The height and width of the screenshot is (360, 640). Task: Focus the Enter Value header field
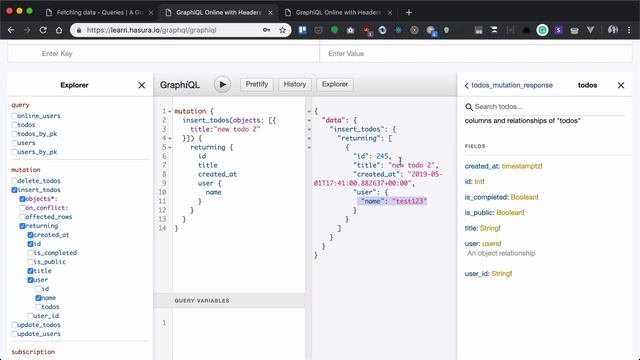476,53
